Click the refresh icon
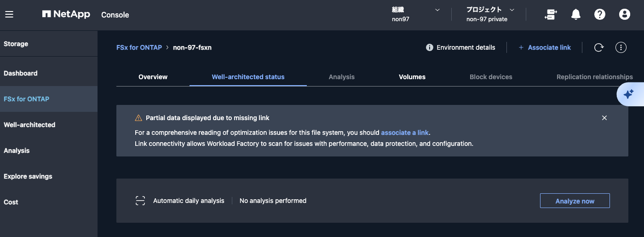The image size is (644, 237). [598, 47]
